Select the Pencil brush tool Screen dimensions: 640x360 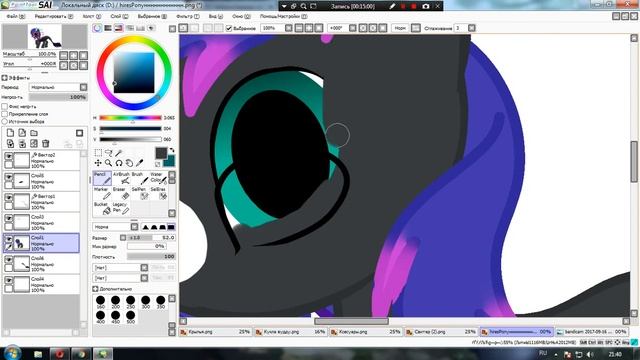[102, 179]
